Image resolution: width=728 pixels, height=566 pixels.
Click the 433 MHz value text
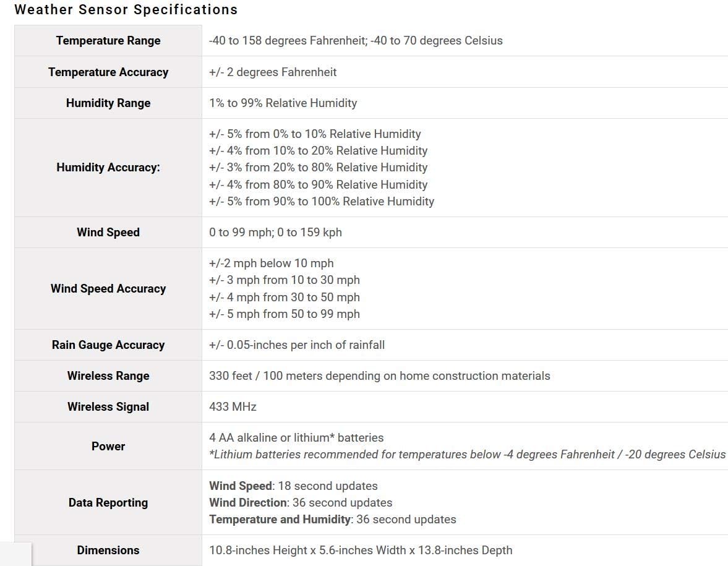coord(233,407)
